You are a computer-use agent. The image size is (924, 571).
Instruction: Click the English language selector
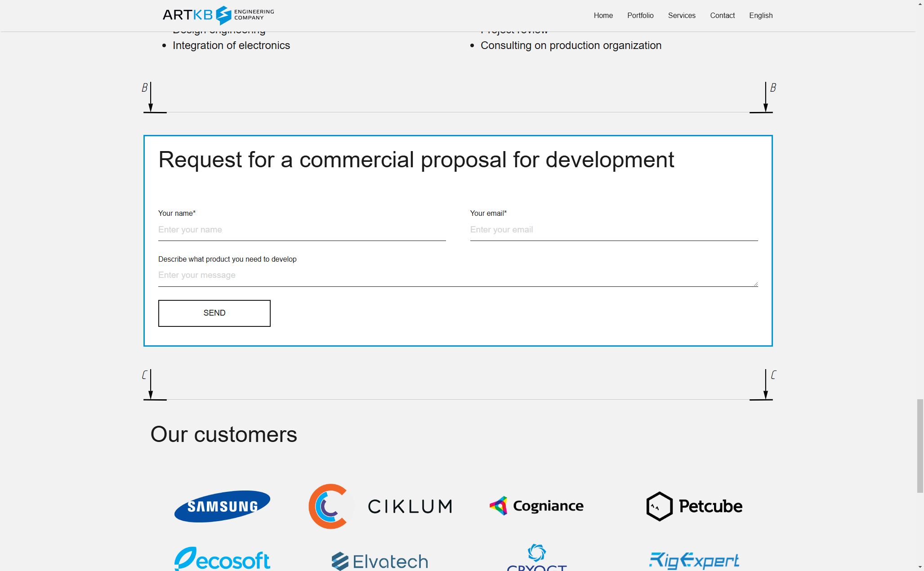762,15
